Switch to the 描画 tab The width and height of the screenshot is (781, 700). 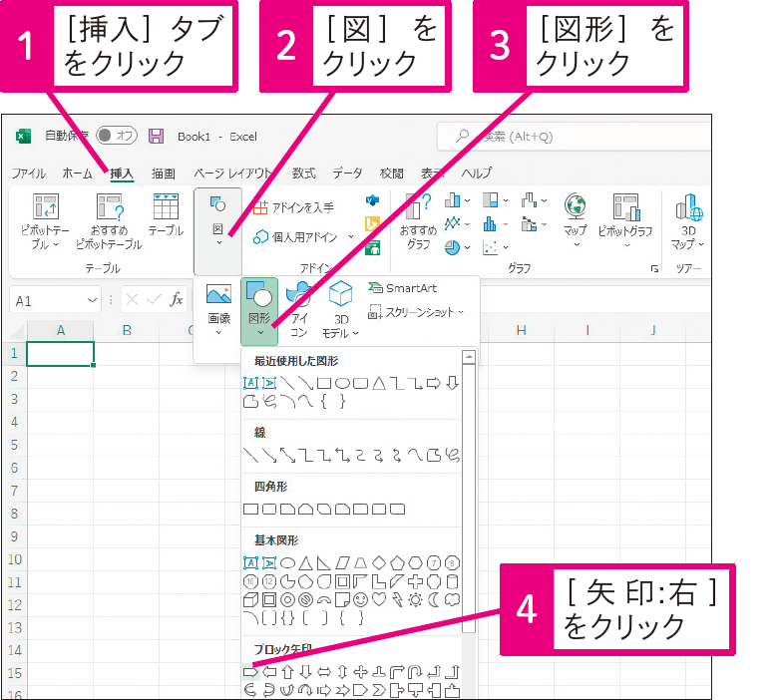[x=164, y=174]
